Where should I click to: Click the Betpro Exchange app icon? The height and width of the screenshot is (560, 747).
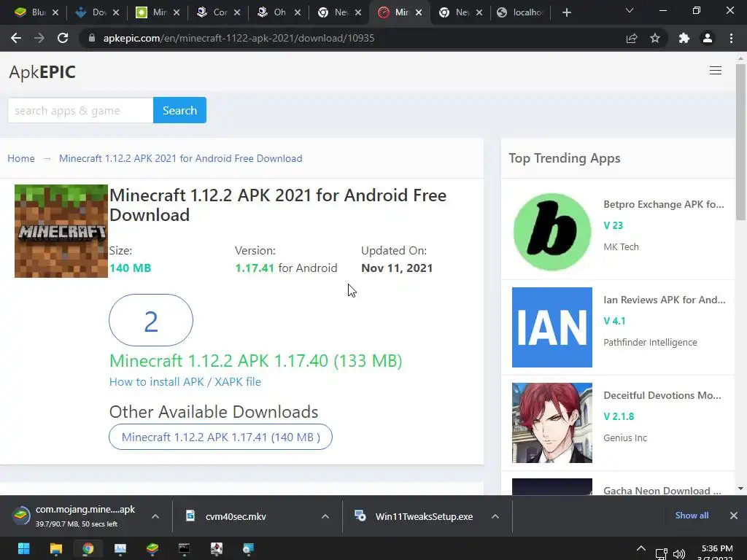pos(552,232)
